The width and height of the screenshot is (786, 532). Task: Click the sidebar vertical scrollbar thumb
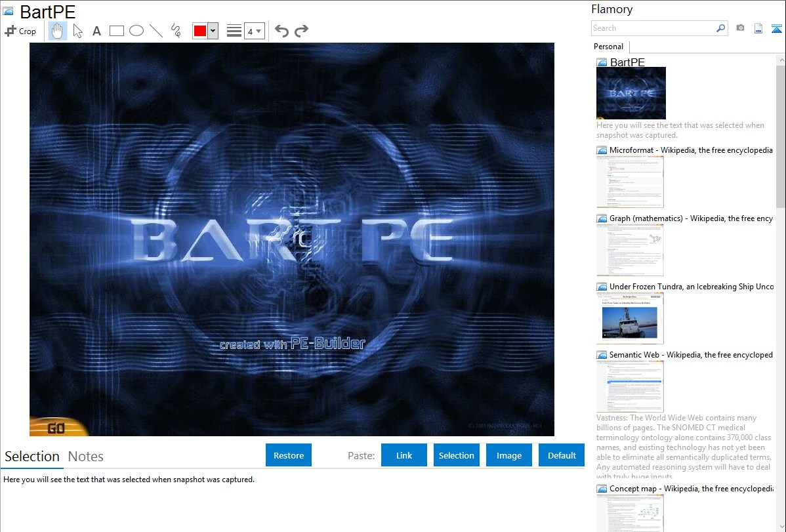(781, 136)
